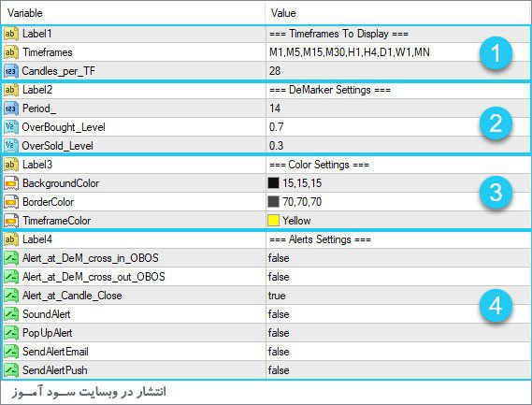
Task: Select the Period_ variable name
Action: [39, 108]
